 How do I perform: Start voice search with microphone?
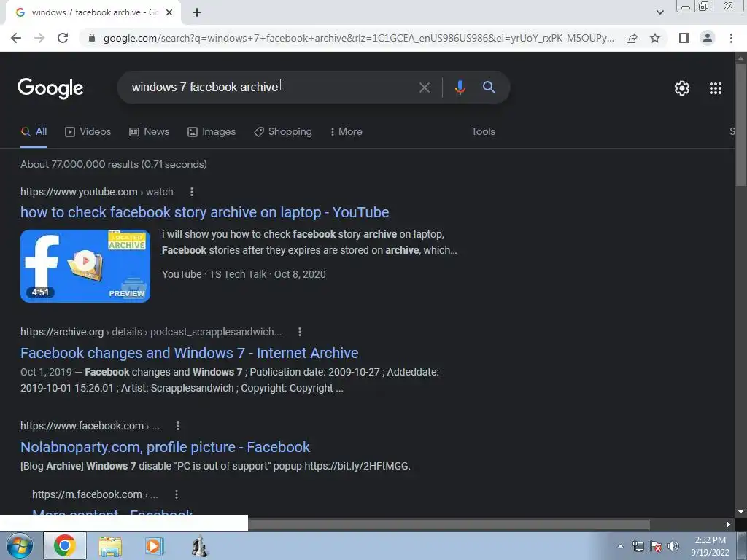(460, 87)
